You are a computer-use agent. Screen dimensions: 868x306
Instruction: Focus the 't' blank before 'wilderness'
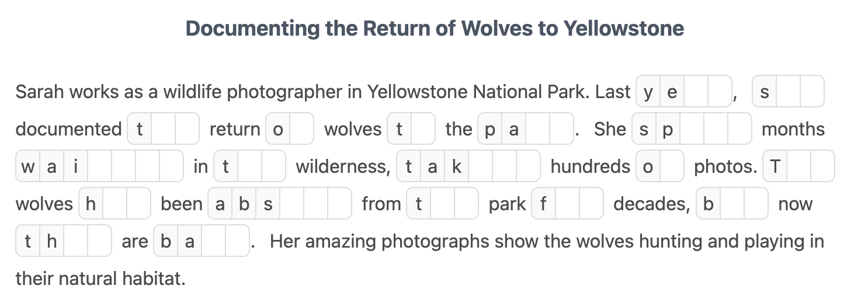click(x=249, y=166)
